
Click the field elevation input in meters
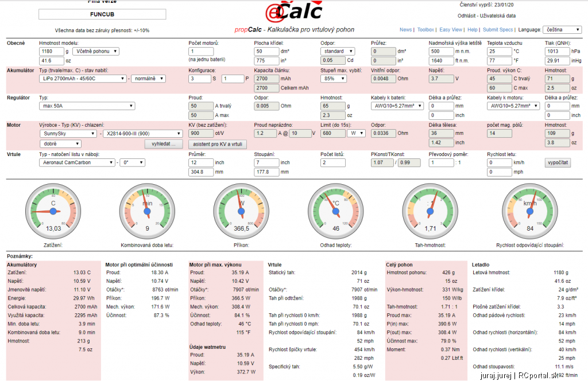[442, 51]
